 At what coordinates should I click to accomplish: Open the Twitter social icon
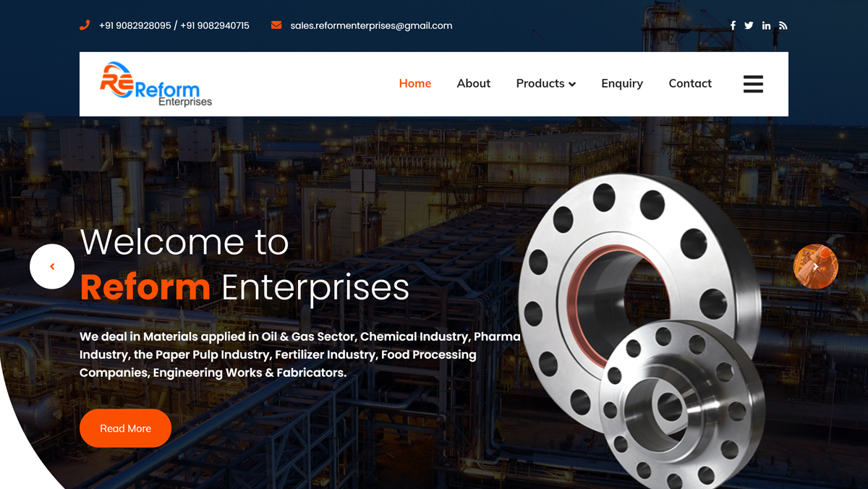749,25
